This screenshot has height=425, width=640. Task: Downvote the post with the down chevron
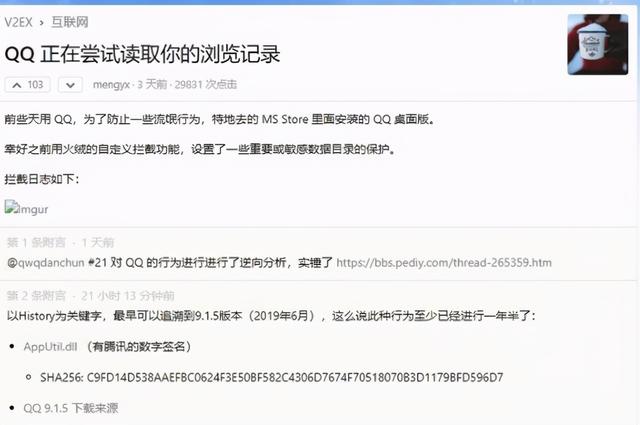point(70,85)
